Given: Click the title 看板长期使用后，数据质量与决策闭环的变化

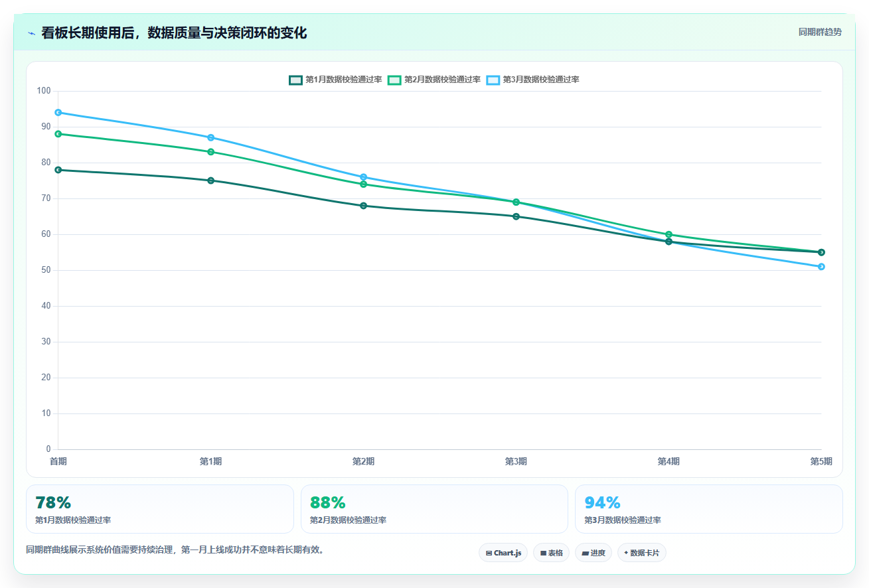Looking at the screenshot, I should (x=174, y=33).
